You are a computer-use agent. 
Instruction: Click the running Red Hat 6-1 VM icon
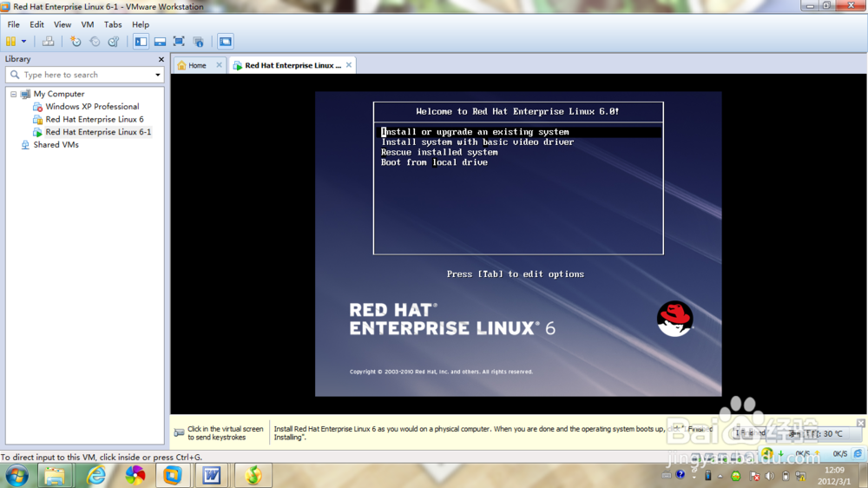(x=37, y=132)
